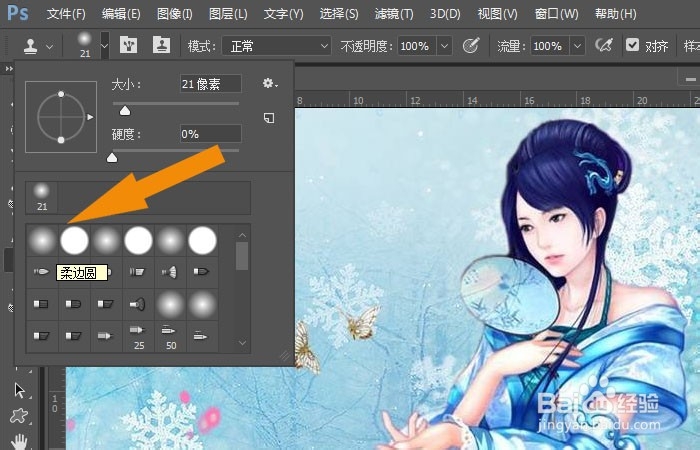700x450 pixels.
Task: Pick the brush preset labeled 50
Action: (171, 336)
